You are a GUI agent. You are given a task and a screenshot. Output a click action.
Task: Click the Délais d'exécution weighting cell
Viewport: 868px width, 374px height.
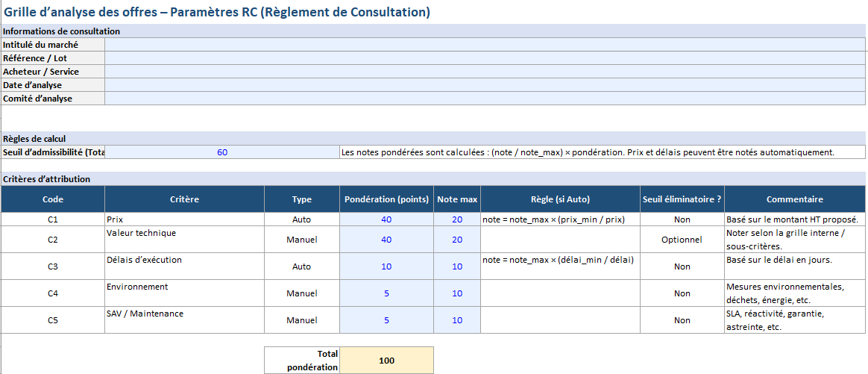click(x=386, y=267)
